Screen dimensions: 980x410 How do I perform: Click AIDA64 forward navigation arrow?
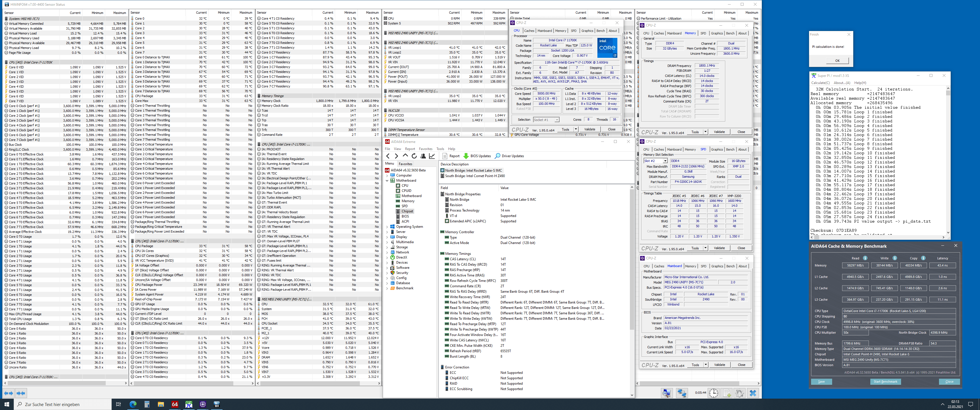point(396,156)
